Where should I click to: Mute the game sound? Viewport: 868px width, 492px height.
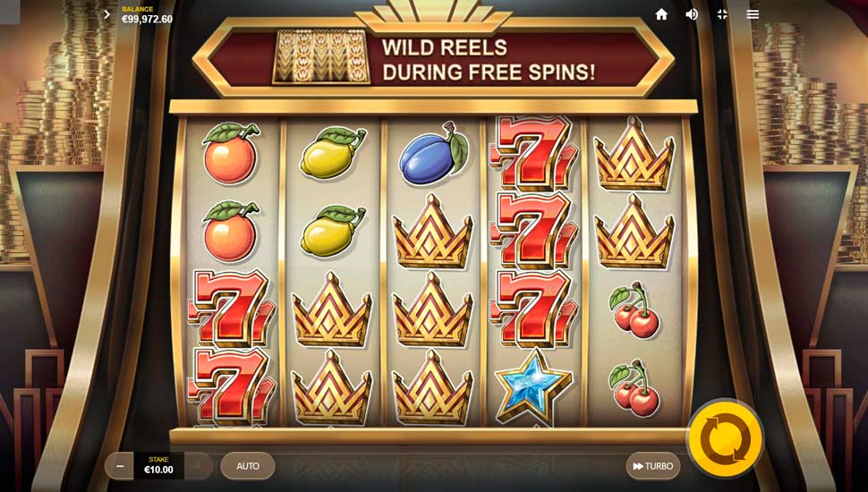(x=692, y=14)
